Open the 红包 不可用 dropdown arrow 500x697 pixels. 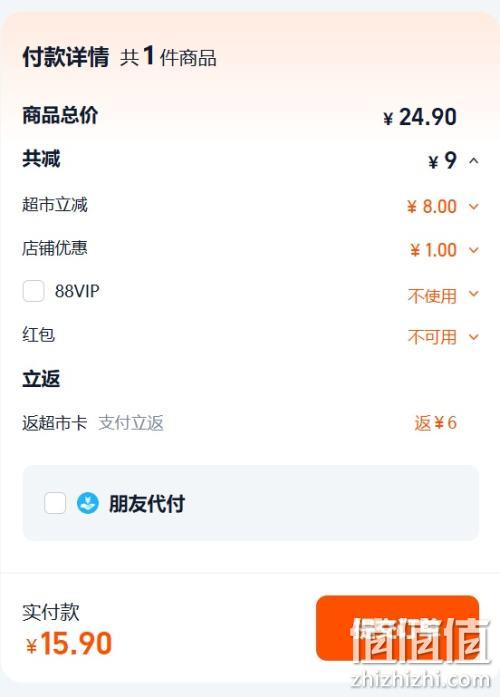474,337
